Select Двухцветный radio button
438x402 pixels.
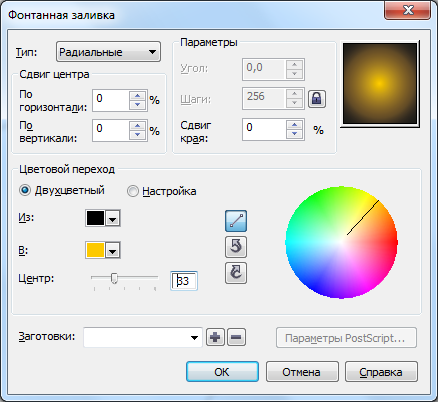25,191
